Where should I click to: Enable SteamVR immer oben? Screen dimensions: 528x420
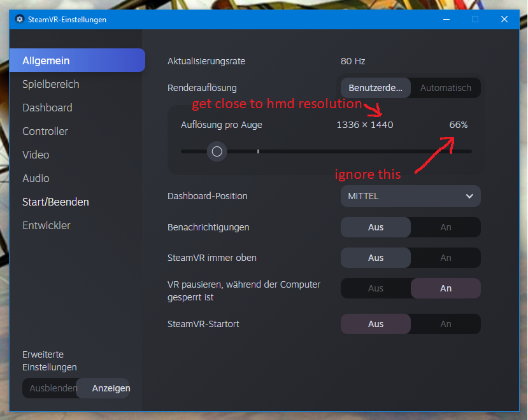(x=445, y=258)
